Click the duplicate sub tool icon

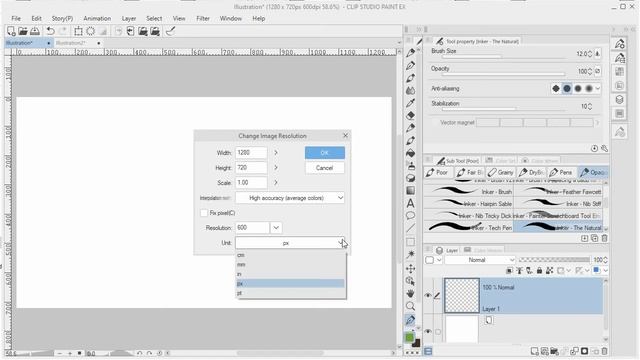[x=595, y=238]
